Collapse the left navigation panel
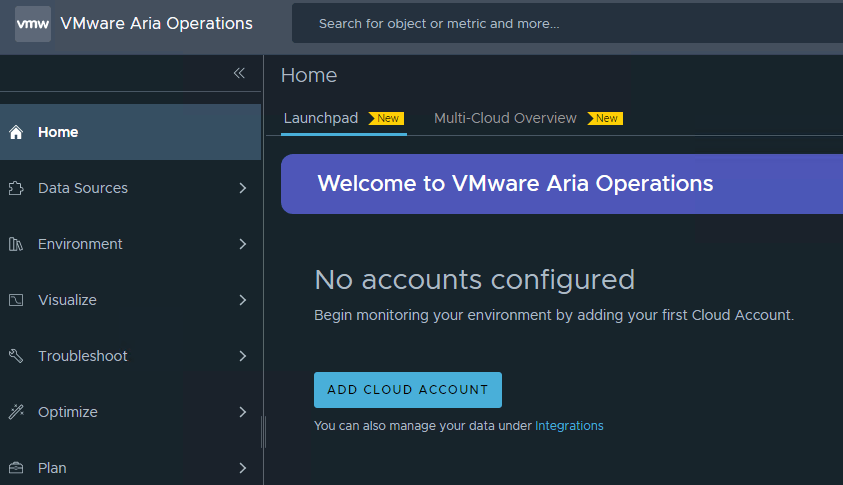 pos(239,73)
